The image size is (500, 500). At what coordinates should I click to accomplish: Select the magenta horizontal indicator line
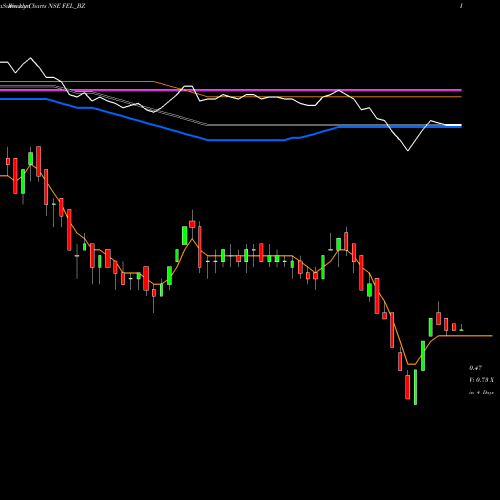pyautogui.click(x=231, y=90)
